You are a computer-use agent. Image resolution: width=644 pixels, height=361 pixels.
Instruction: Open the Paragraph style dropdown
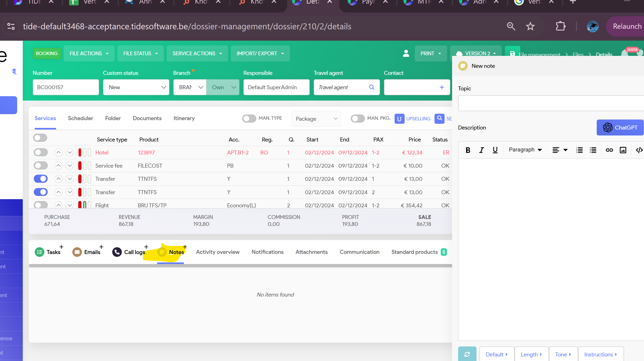point(525,150)
